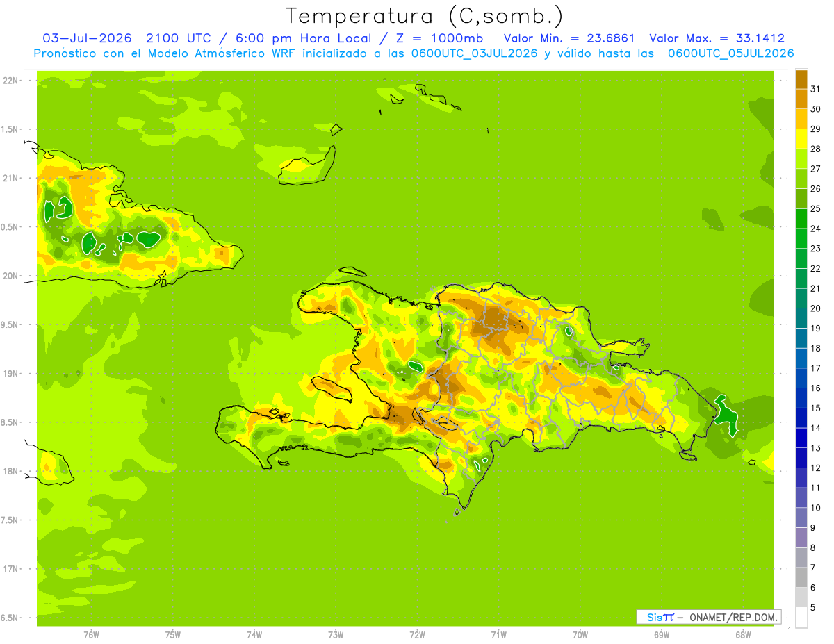Image resolution: width=834 pixels, height=644 pixels.
Task: Click the "2100 UTC" time text
Action: [x=179, y=38]
